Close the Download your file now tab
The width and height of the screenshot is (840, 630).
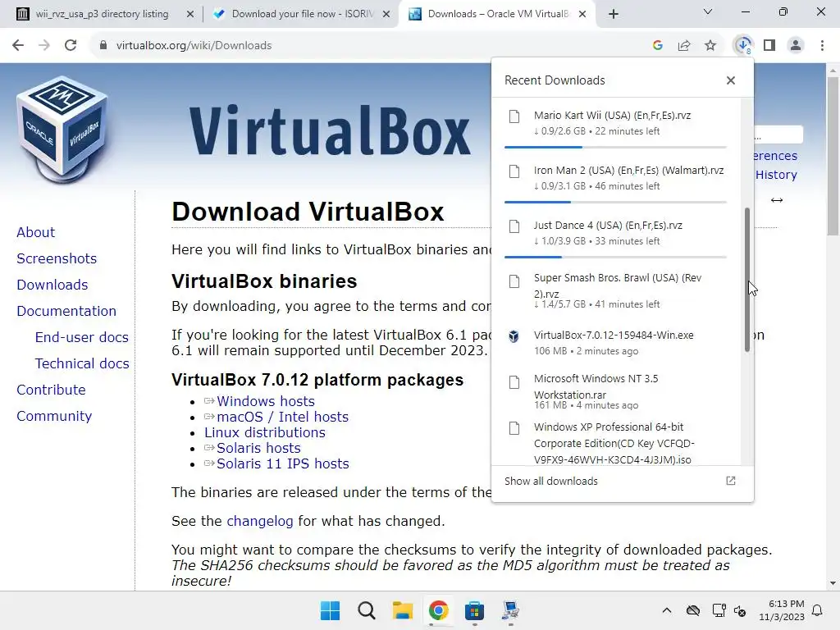pos(386,15)
